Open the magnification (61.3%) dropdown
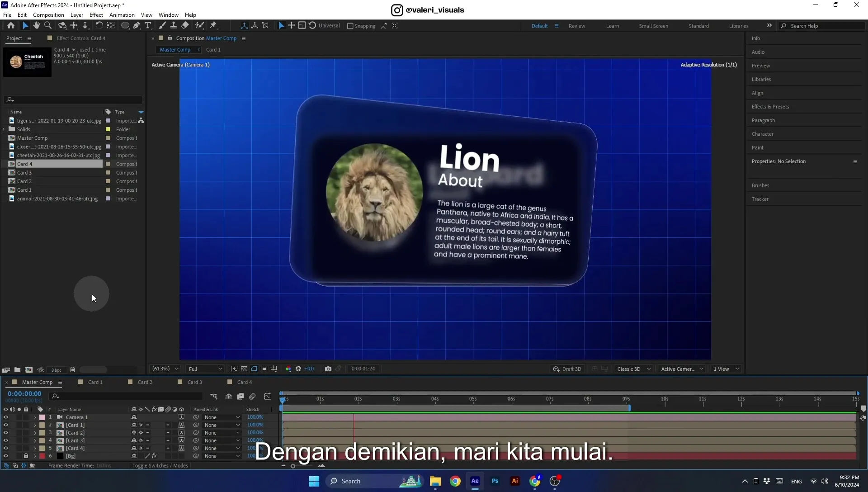The width and height of the screenshot is (868, 492). [165, 369]
